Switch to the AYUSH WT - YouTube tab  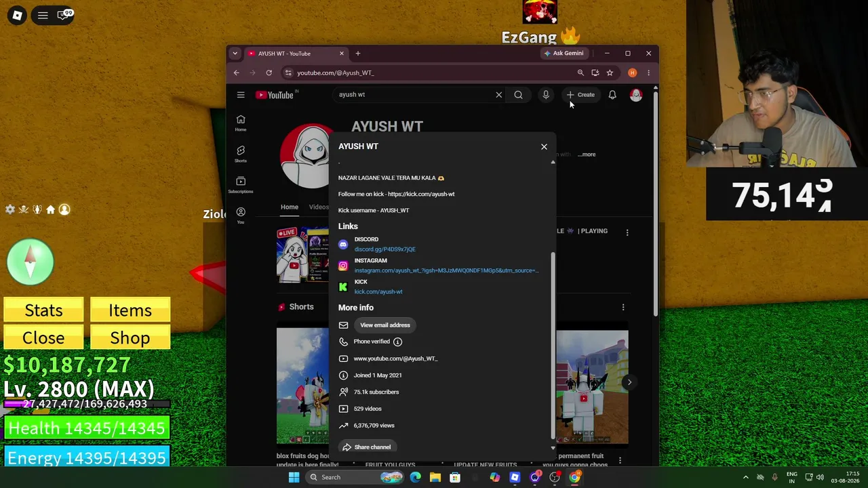click(296, 54)
